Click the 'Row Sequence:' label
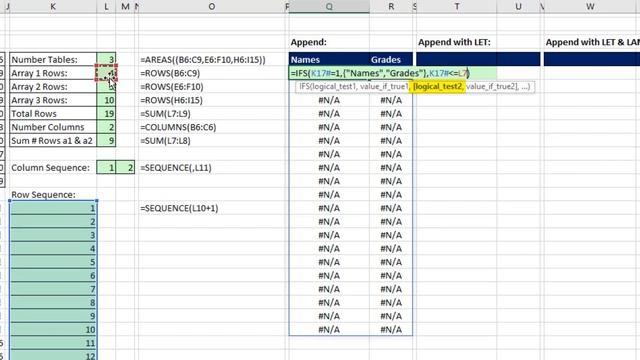Viewport: 640px width, 360px height. (x=43, y=195)
